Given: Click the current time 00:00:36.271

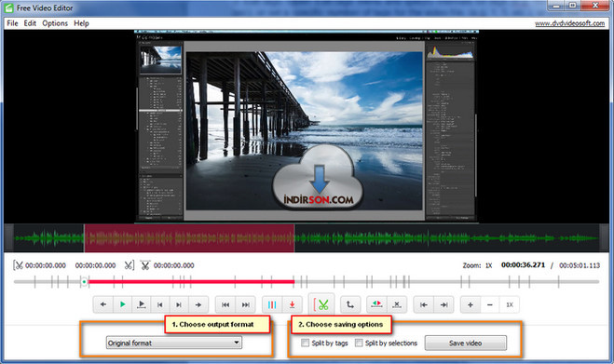Looking at the screenshot, I should pos(523,265).
